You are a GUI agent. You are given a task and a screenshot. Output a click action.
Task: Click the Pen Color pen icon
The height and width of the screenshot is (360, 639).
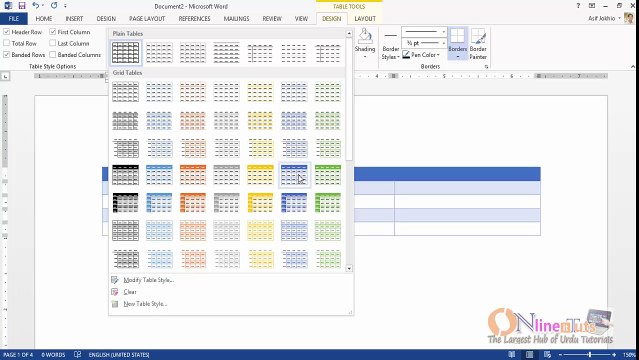(406, 55)
